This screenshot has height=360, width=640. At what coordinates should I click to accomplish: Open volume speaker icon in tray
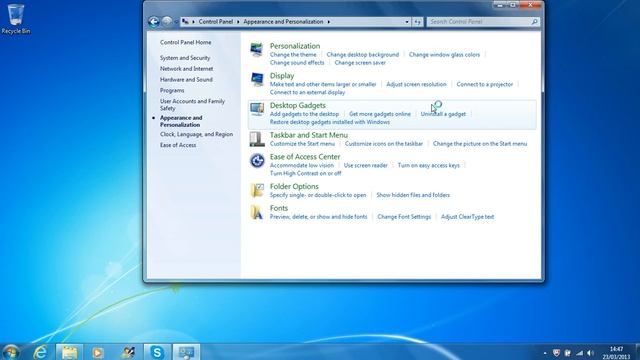[x=590, y=353]
